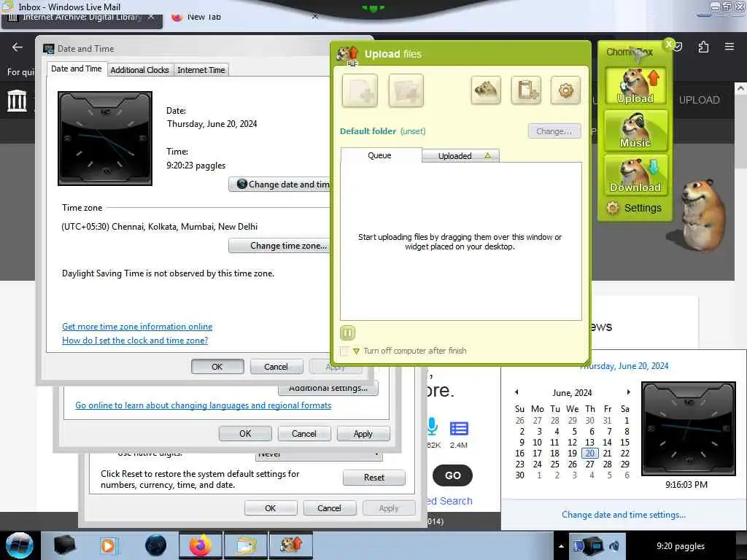Click the Reset button for system defaults
747x560 pixels.
pyautogui.click(x=374, y=478)
